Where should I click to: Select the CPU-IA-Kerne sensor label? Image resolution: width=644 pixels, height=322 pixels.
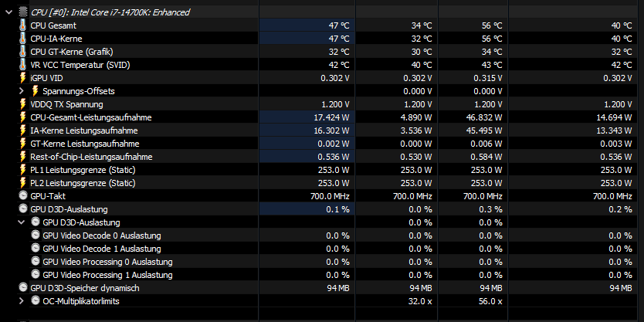56,39
